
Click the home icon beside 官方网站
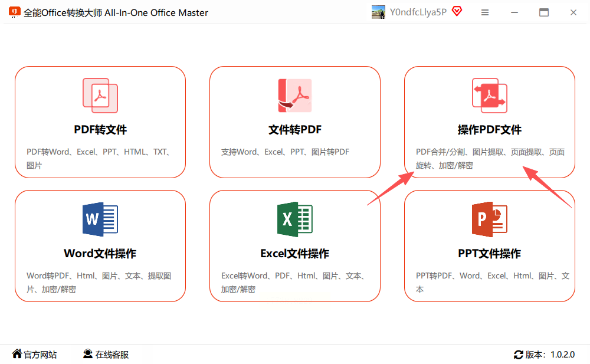click(x=17, y=354)
